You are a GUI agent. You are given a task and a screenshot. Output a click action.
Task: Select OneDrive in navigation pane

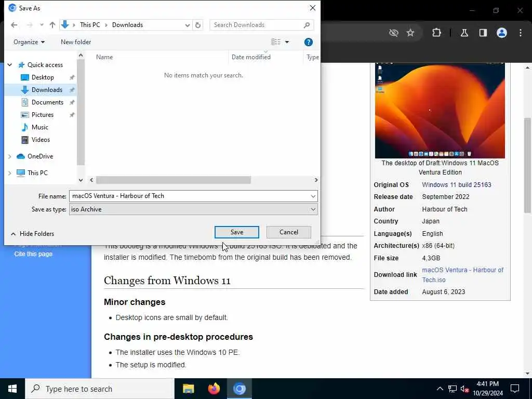point(40,156)
